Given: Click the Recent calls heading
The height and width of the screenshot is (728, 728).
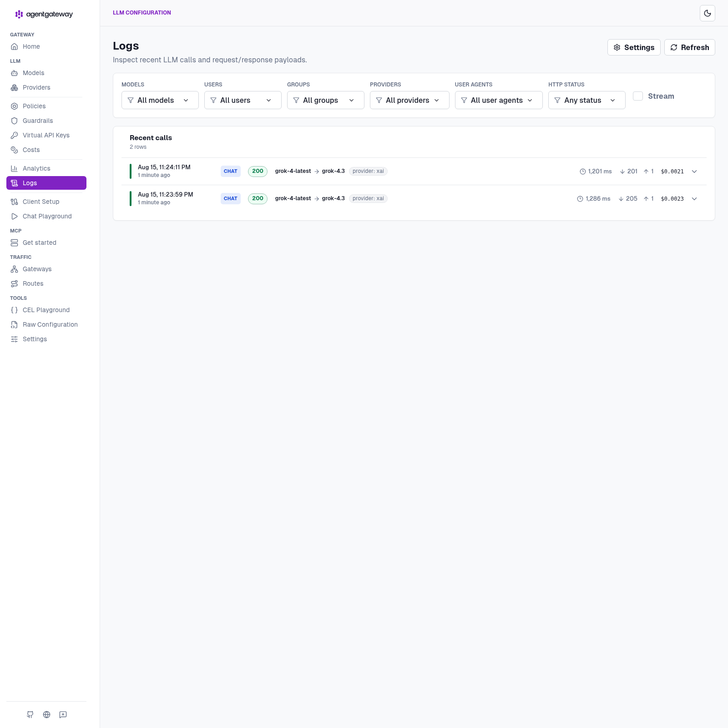Looking at the screenshot, I should point(151,138).
